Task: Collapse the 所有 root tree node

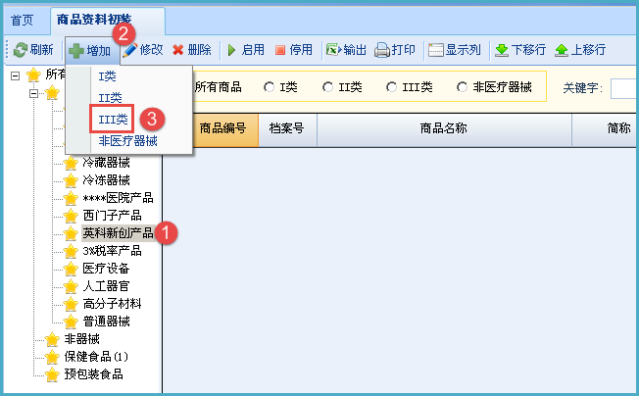Action: point(15,76)
